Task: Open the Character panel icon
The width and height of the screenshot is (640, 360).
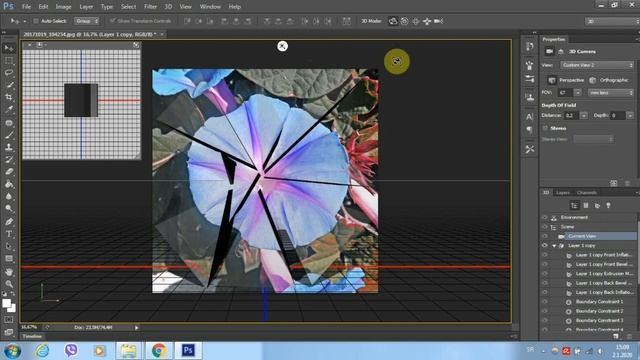Action: (x=529, y=117)
